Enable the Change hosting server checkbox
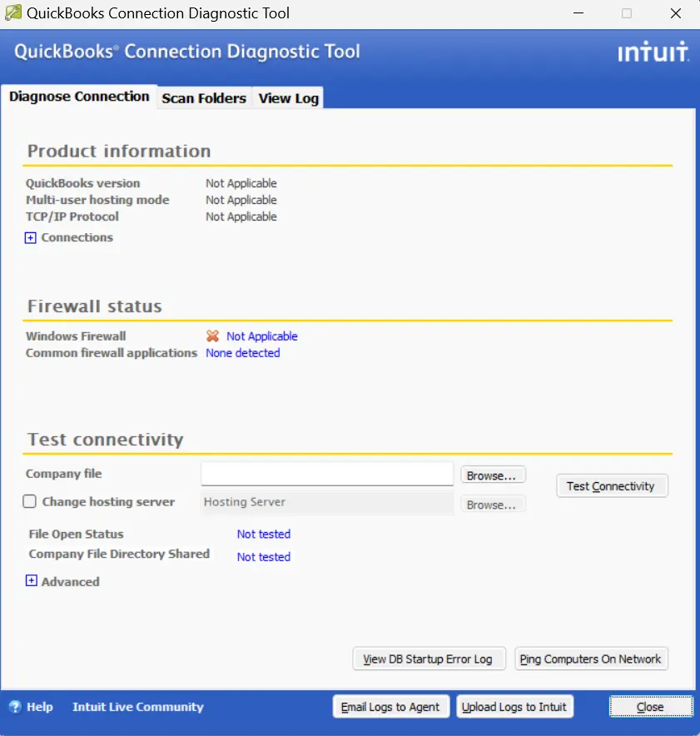Screen dimensions: 700x736 coord(29,501)
